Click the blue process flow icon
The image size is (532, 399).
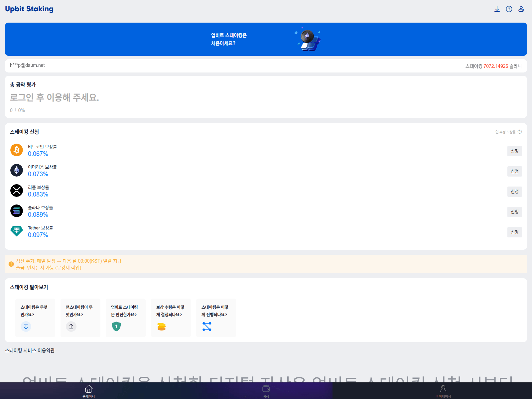[x=207, y=327]
